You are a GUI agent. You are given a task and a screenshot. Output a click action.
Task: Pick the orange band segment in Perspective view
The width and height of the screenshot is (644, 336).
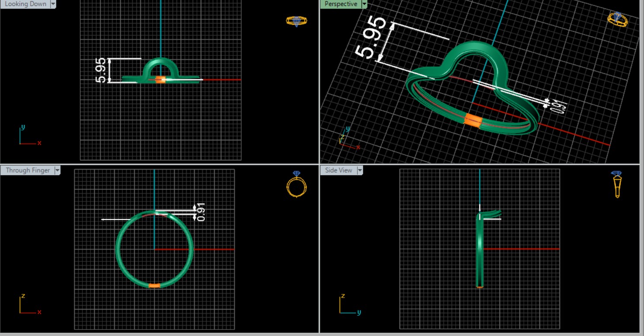tap(473, 121)
